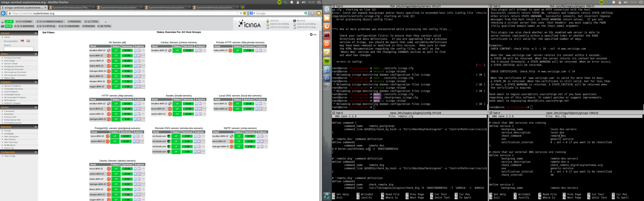Click 12 UP host status badge

(x=9, y=22)
